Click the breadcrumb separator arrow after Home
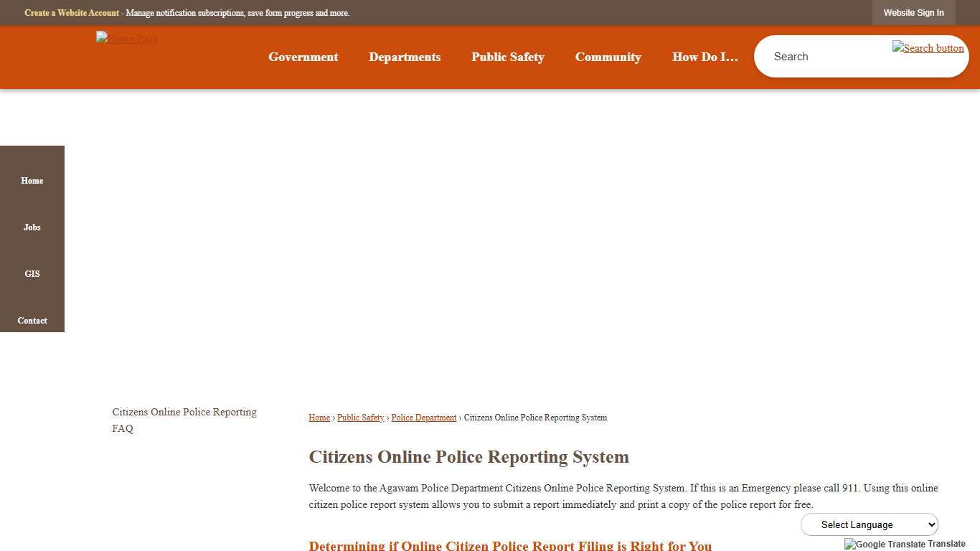 (x=332, y=418)
